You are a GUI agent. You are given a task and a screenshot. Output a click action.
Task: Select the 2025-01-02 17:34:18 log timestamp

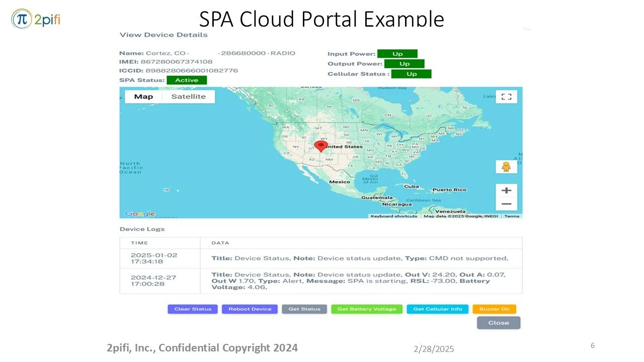tap(154, 258)
